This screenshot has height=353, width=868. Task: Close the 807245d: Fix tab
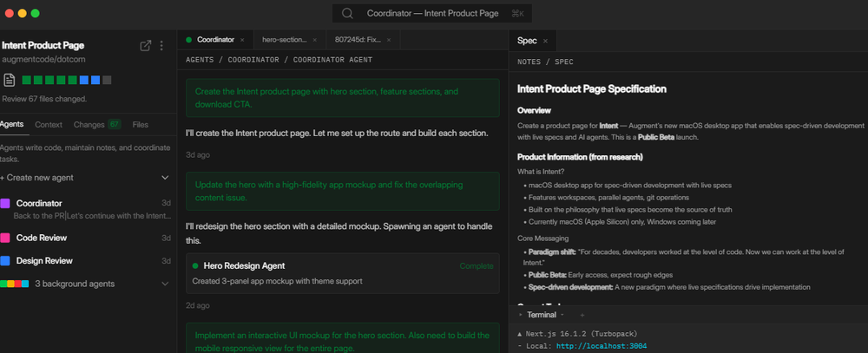point(389,40)
